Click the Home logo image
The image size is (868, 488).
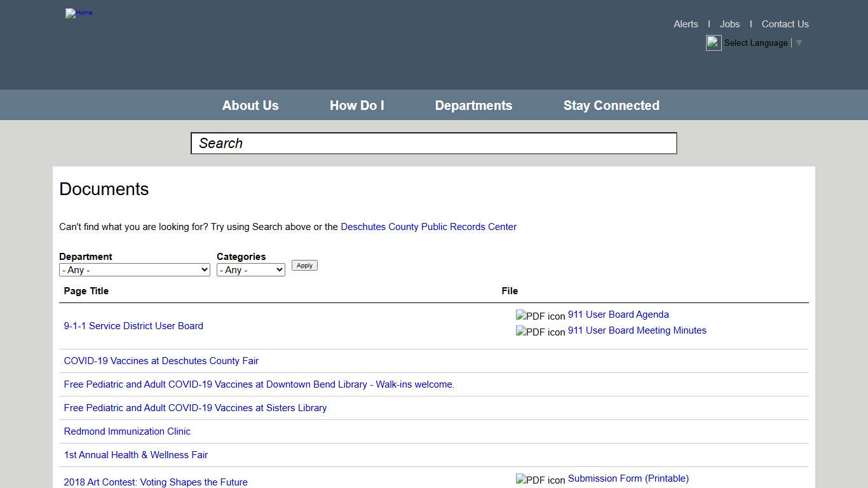[x=79, y=13]
